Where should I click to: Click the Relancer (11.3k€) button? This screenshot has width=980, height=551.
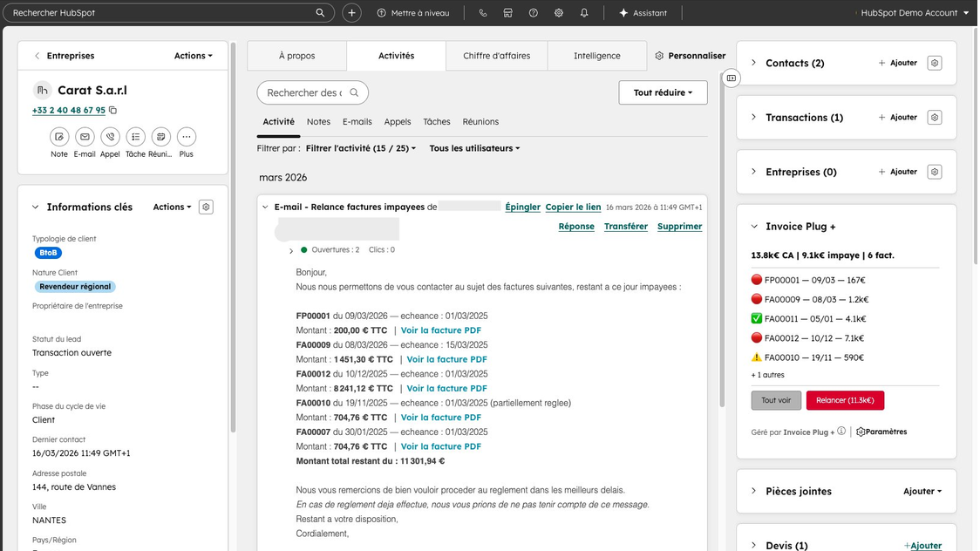coord(845,400)
